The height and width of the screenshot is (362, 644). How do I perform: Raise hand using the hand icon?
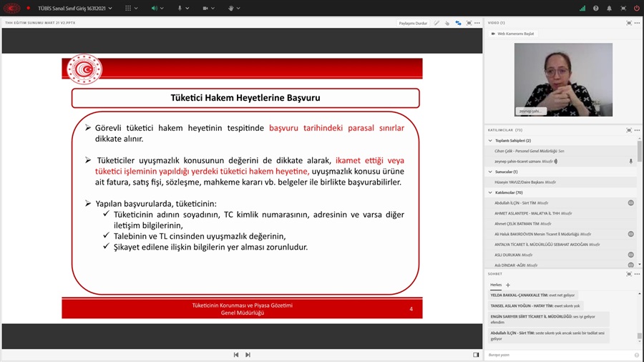(x=231, y=8)
